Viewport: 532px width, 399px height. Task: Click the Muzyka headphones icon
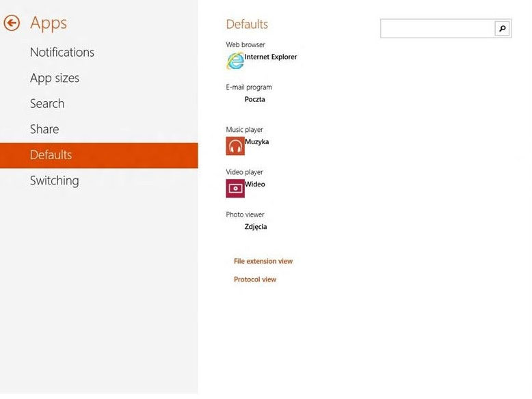point(235,146)
